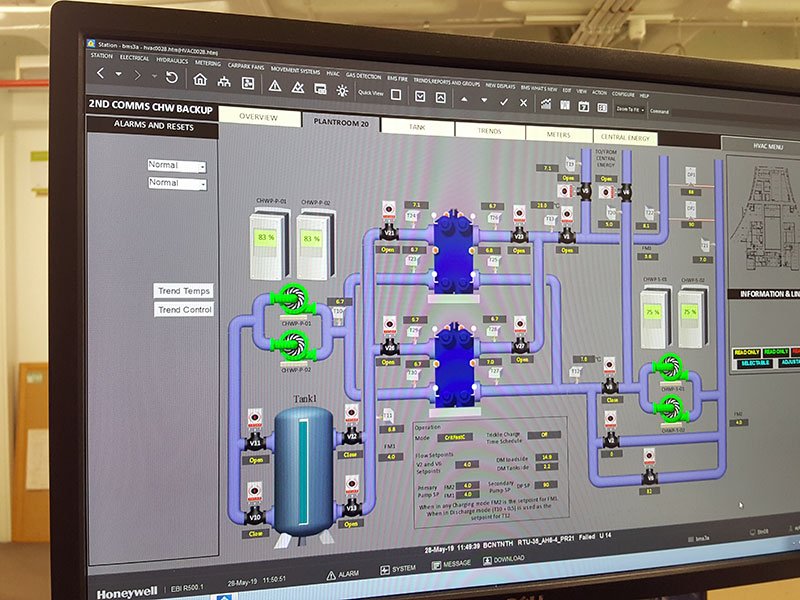Click the CHWP-P-01 83 % speed display

pyautogui.click(x=265, y=237)
